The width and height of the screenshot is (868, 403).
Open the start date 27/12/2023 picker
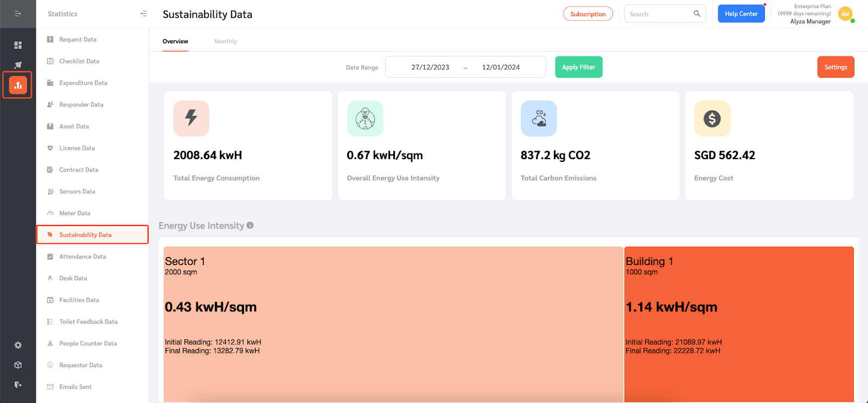pos(430,67)
